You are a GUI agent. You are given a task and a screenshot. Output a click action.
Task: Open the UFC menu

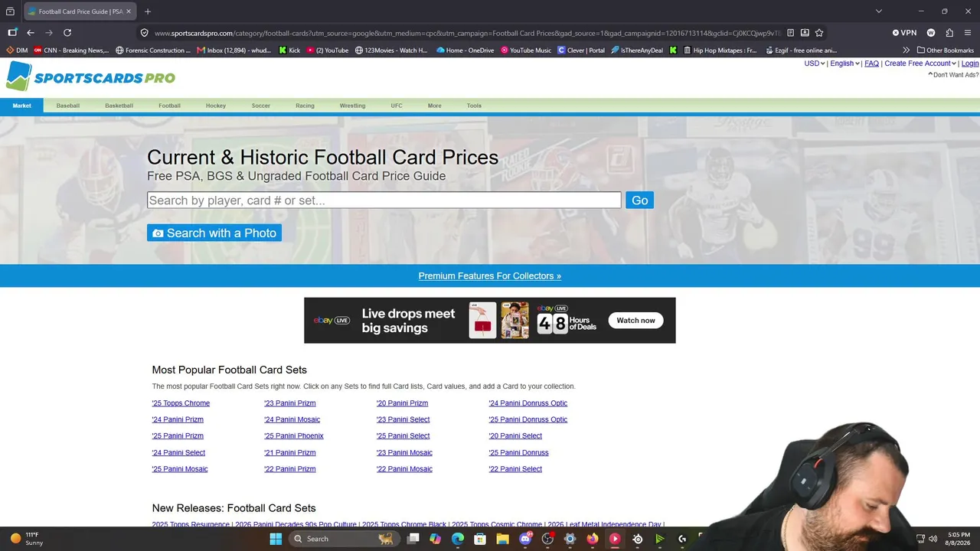(x=397, y=106)
